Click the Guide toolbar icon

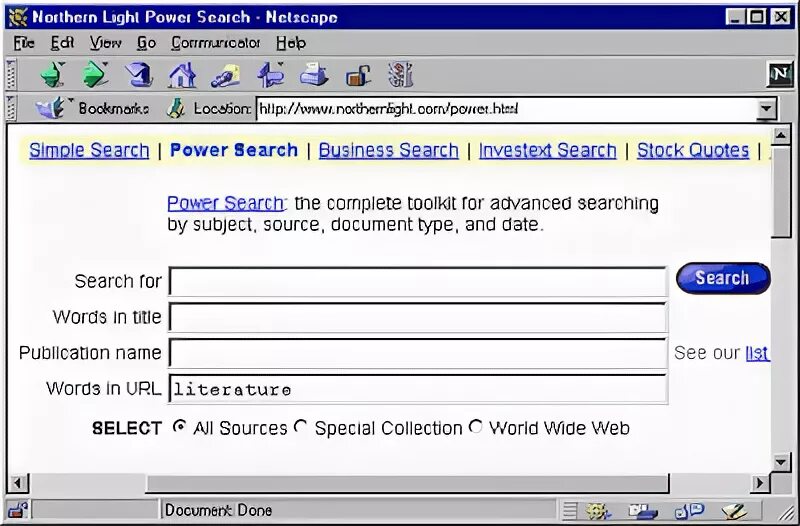click(x=270, y=74)
